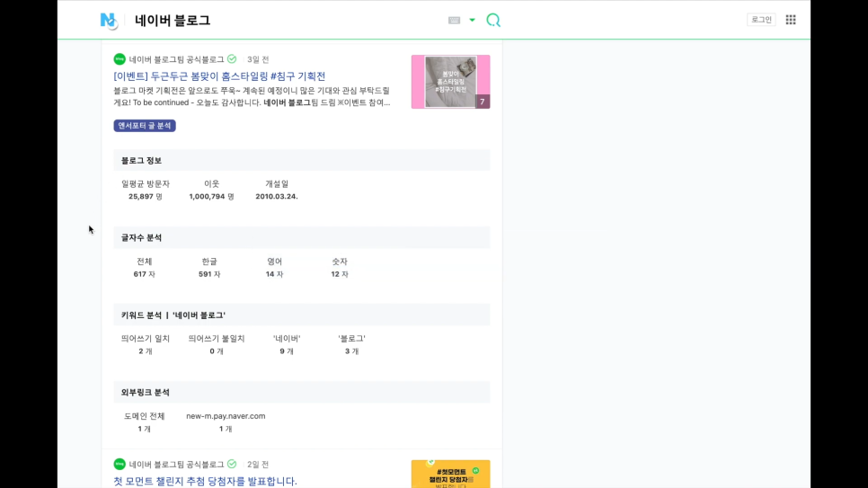Select the 띄어쓰기 일치 label

click(x=146, y=339)
